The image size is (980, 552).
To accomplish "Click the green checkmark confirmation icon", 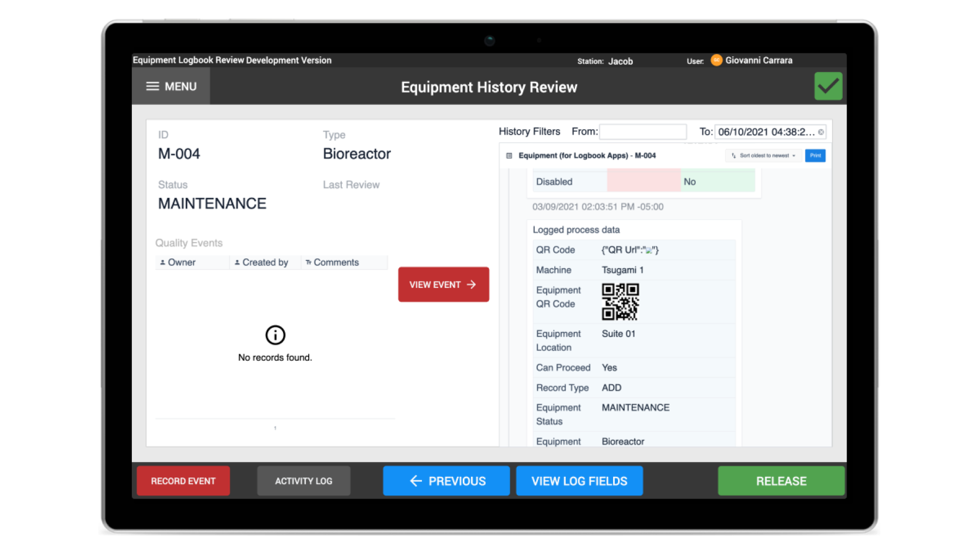I will click(828, 86).
